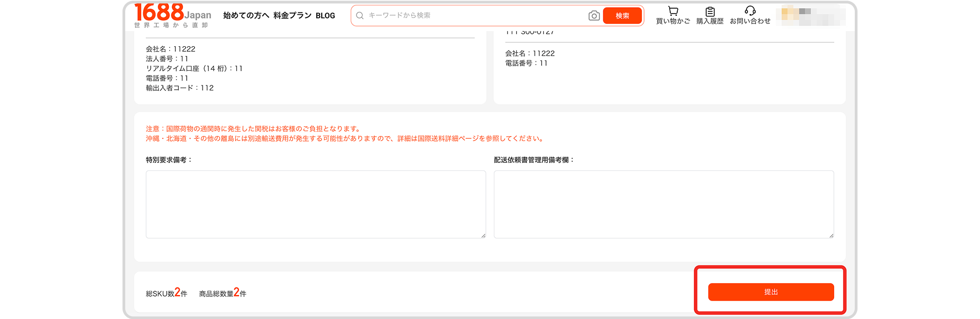Submit the form with 提出 button
980x319 pixels.
tap(770, 292)
